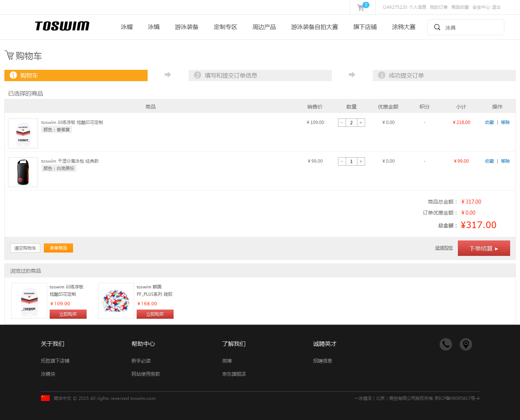The image size is (520, 420).
Task: Click 收藏 for the 训练浮板 item
Action: [x=489, y=122]
